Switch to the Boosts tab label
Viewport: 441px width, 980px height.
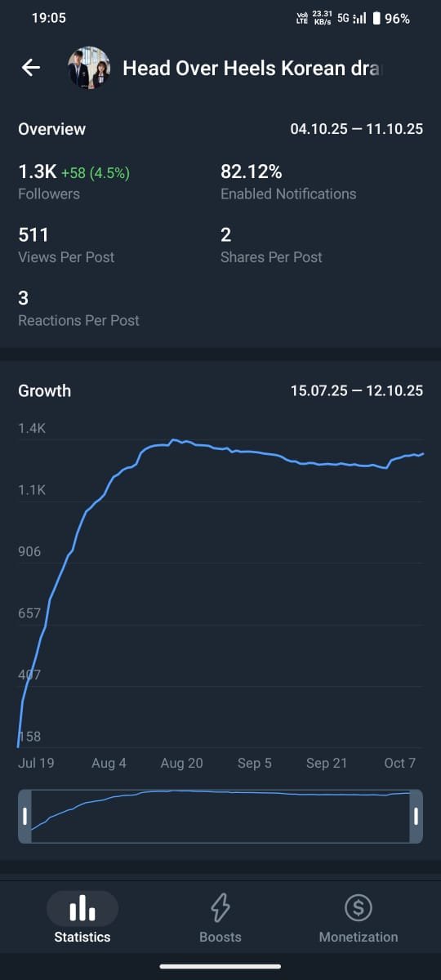[x=220, y=937]
